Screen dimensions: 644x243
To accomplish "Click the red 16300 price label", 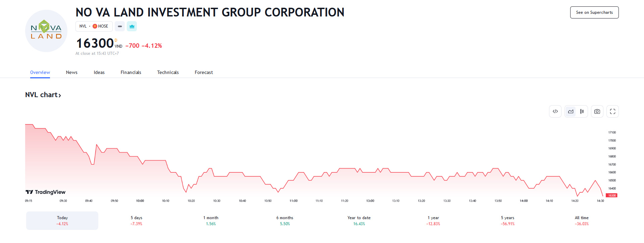I will click(x=612, y=195).
